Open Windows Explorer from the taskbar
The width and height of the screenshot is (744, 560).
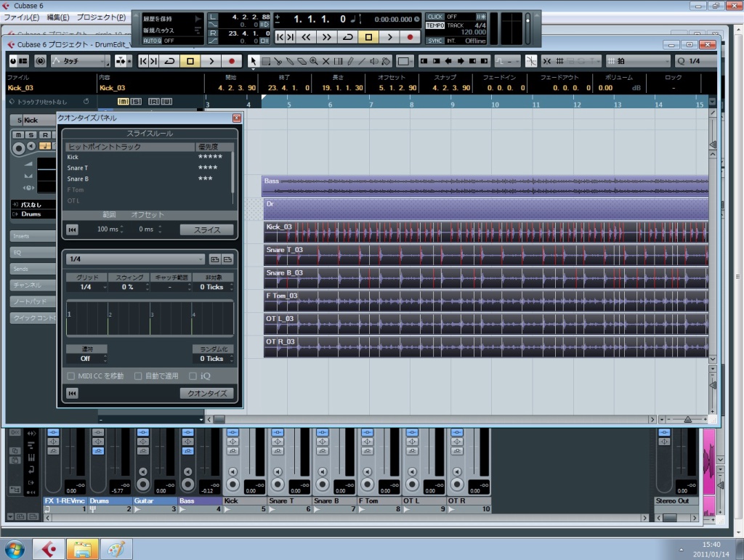coord(82,549)
